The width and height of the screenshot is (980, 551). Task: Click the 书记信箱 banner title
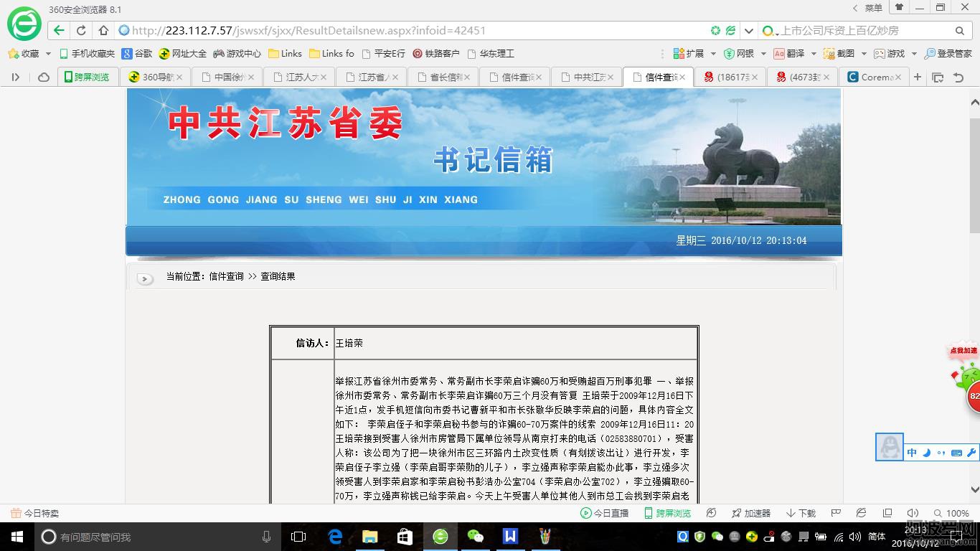[x=494, y=160]
